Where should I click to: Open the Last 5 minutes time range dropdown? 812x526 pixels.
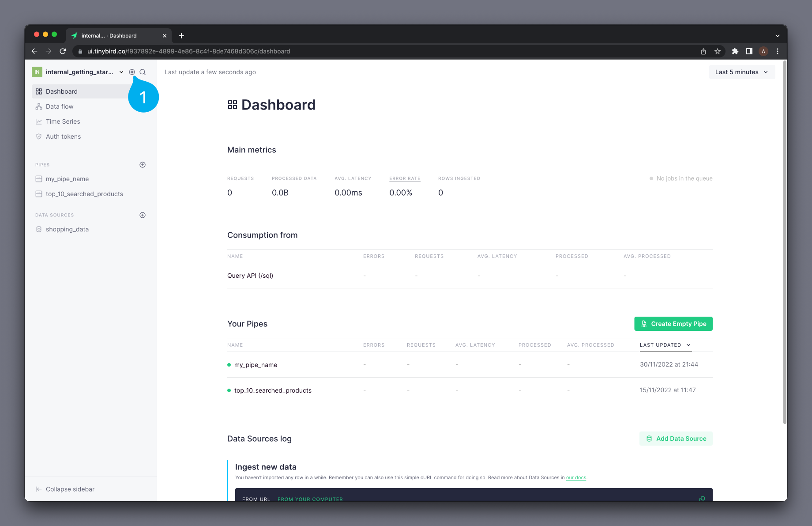(742, 72)
